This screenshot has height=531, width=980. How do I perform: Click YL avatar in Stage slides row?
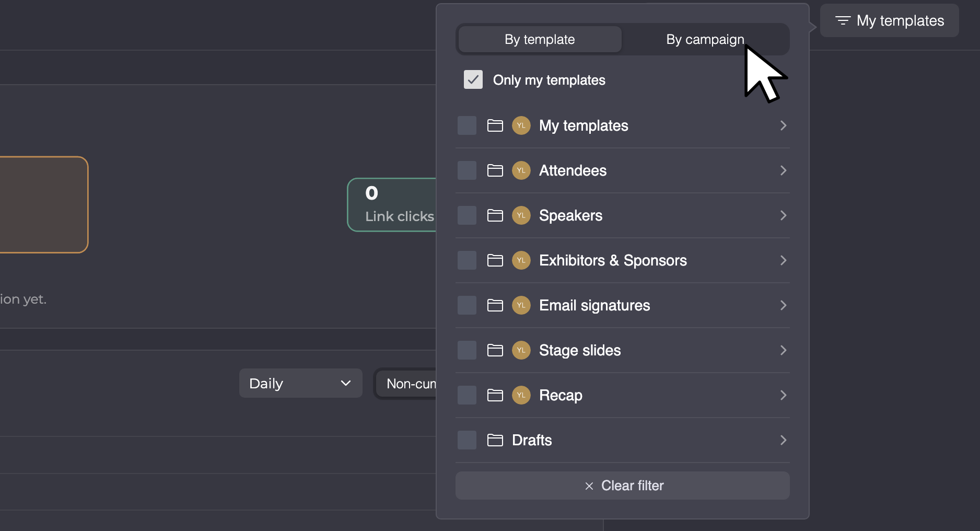click(x=521, y=350)
